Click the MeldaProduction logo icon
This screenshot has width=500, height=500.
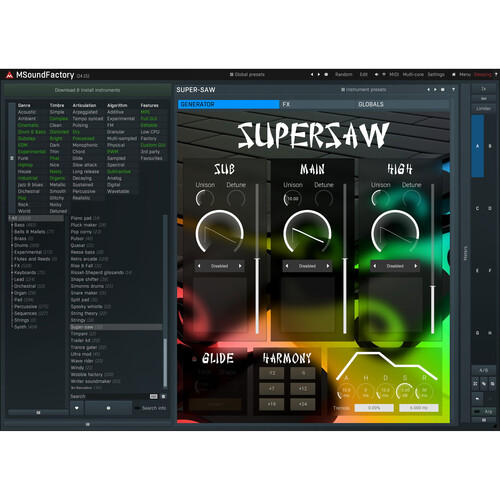[x=9, y=75]
